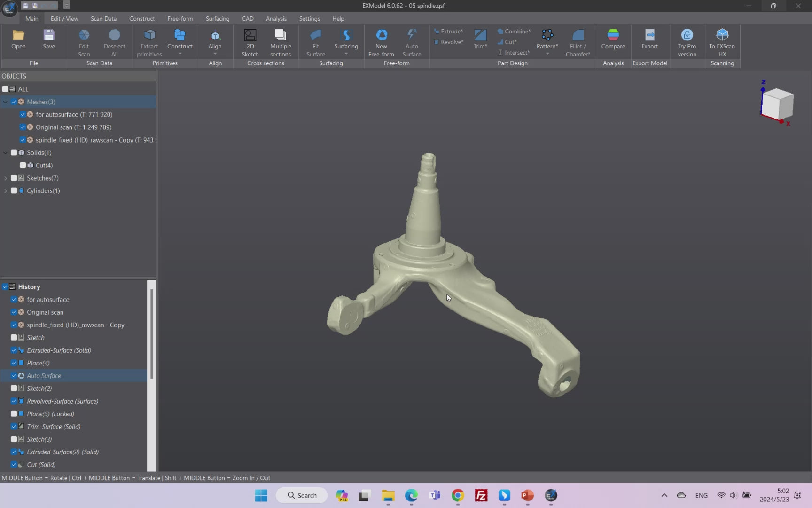
Task: Check the Sketches(7) checkbox
Action: 14,178
